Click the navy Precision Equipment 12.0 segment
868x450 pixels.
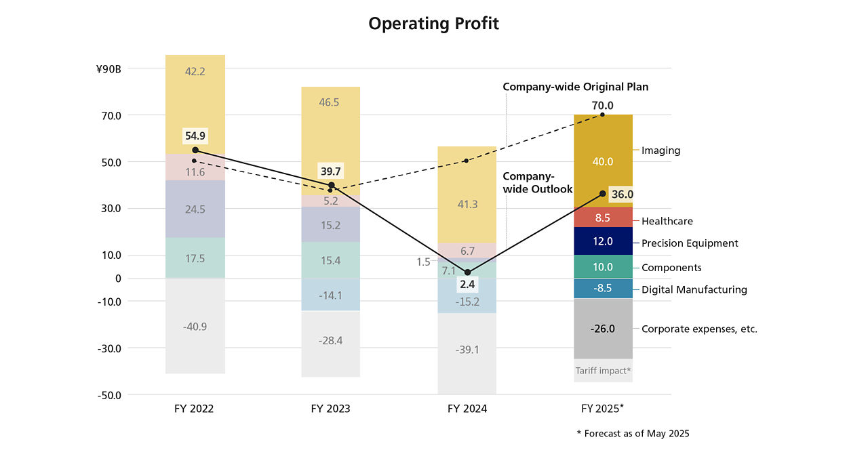(x=603, y=241)
